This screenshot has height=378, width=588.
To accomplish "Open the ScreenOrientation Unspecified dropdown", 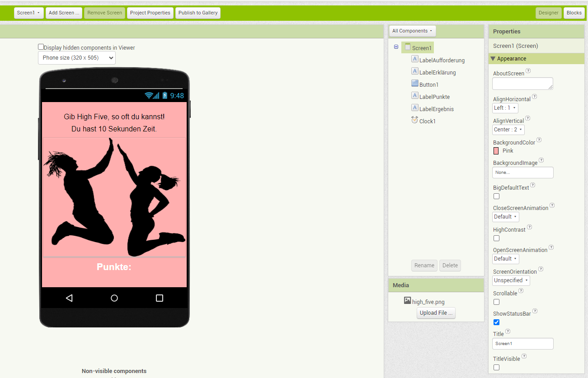I will tap(511, 280).
